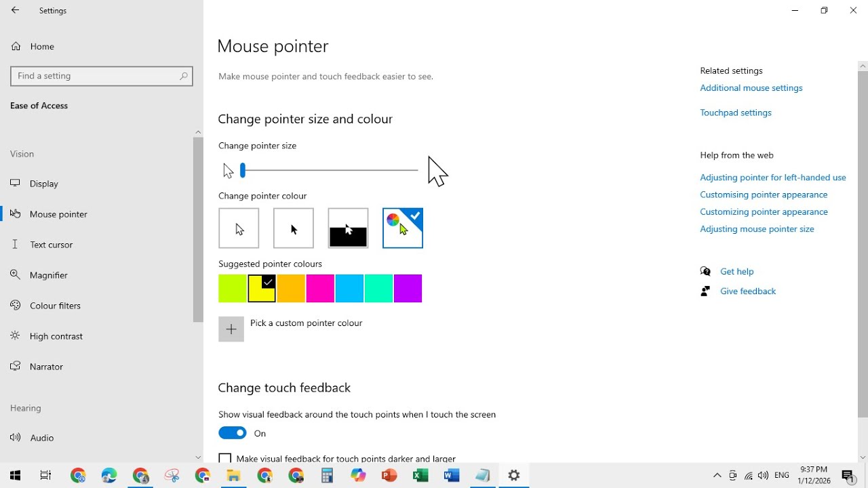Pick the purple pointer colour swatch

(408, 289)
